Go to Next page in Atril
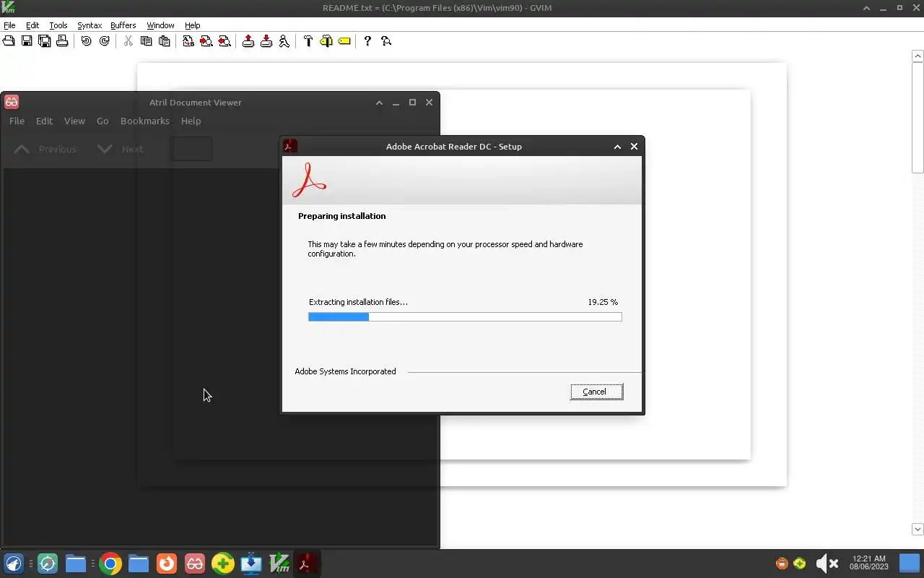Screen dimensions: 924x578 (121, 149)
